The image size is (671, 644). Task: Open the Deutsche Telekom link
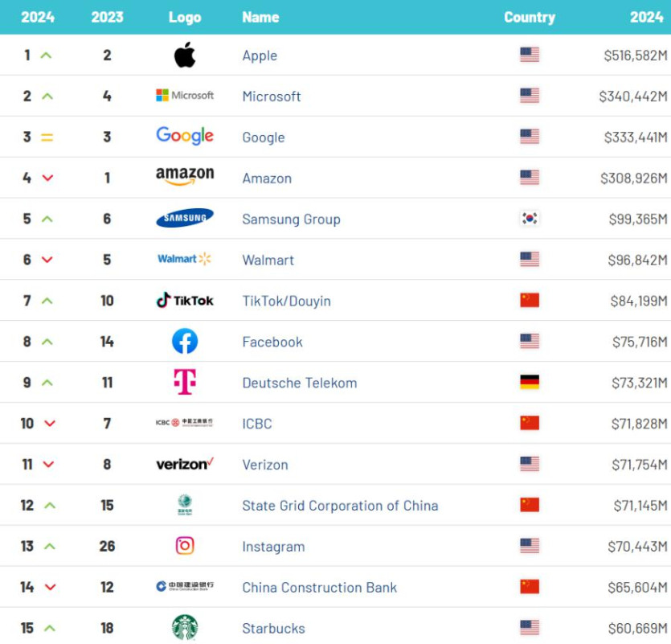[300, 383]
